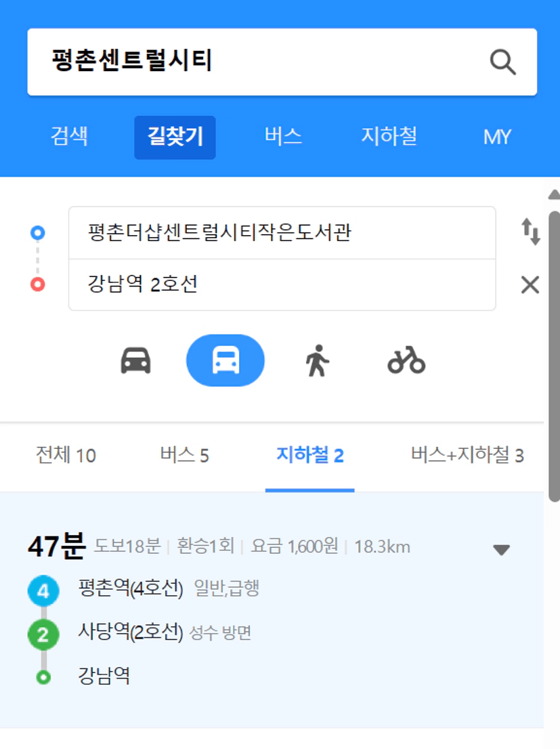This screenshot has width=560, height=749.
Task: Select walking mode icon
Action: pos(318,361)
